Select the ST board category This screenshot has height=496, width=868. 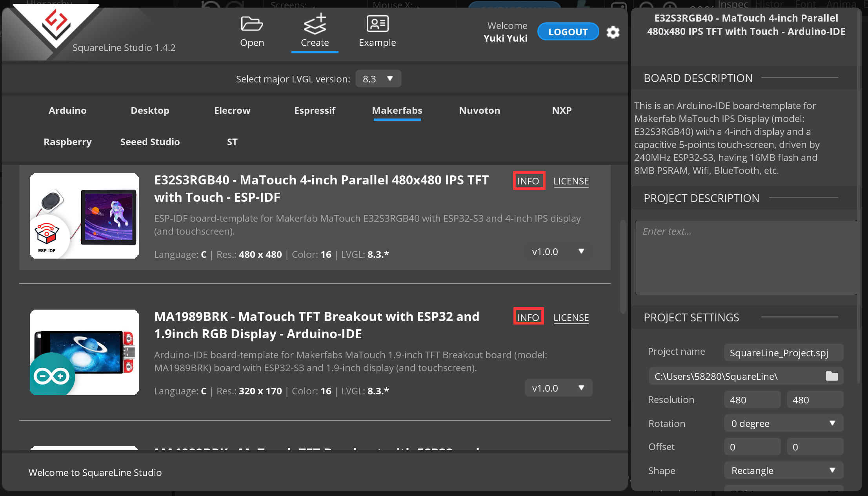232,142
